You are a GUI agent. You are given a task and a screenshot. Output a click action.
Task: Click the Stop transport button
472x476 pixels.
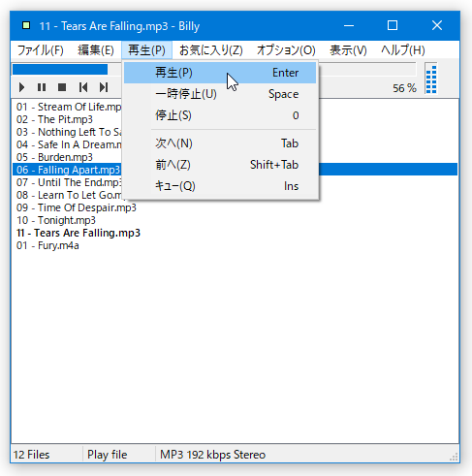[x=62, y=87]
